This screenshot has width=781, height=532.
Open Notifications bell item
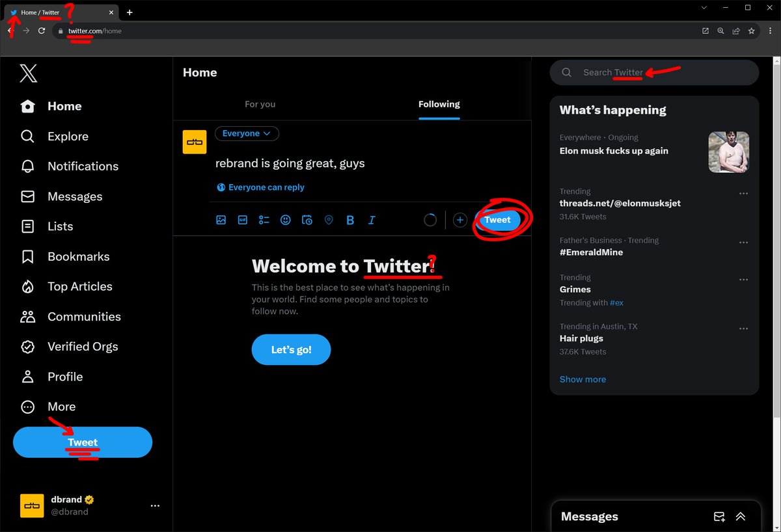coord(70,166)
